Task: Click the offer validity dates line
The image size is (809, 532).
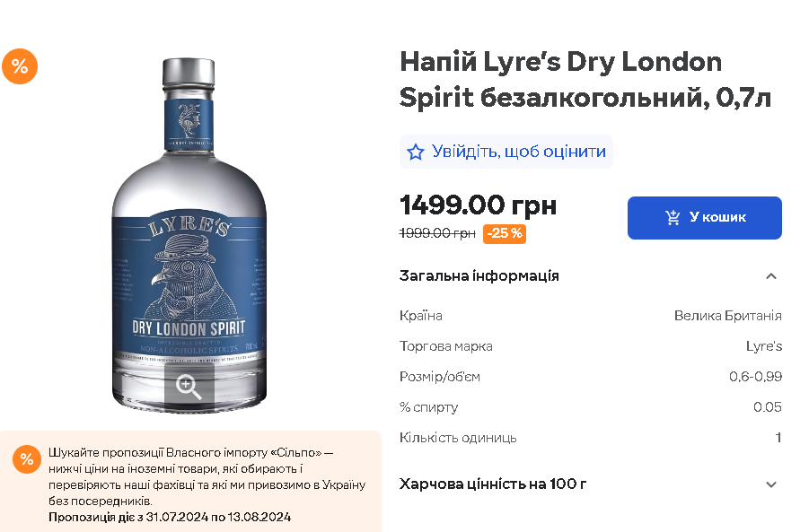Action: pyautogui.click(x=170, y=517)
